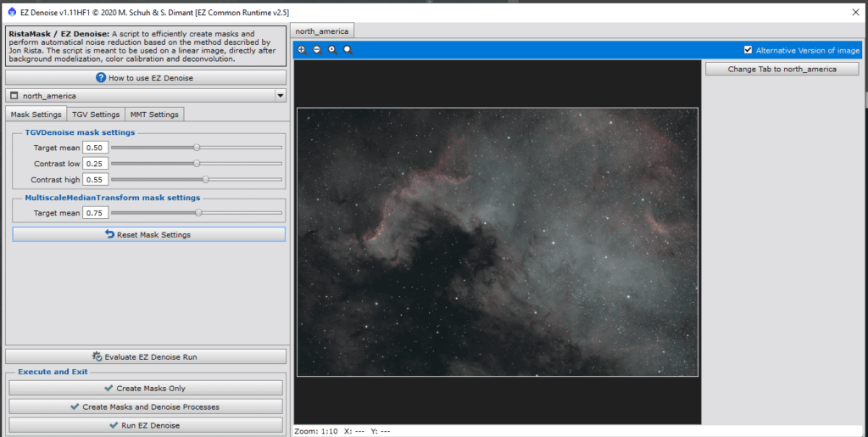This screenshot has height=437, width=868.
Task: Click the magnifier icon with center dot
Action: point(332,50)
